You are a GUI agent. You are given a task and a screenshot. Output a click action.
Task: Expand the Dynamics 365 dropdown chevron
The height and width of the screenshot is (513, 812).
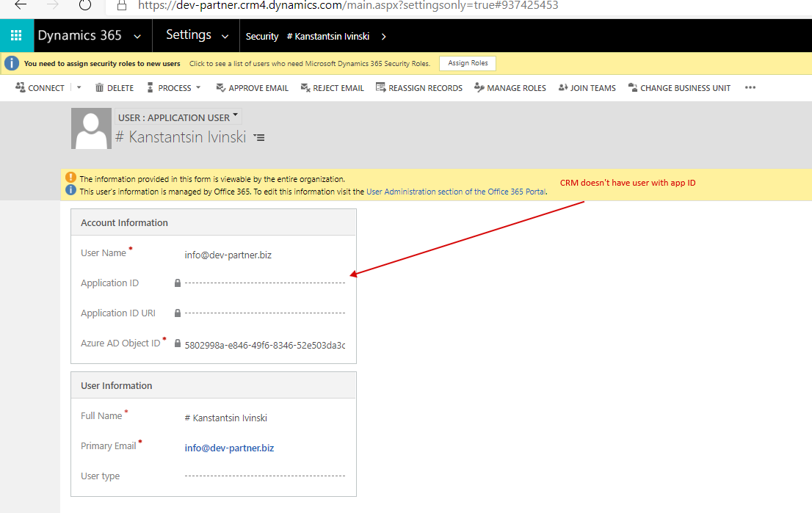point(137,36)
